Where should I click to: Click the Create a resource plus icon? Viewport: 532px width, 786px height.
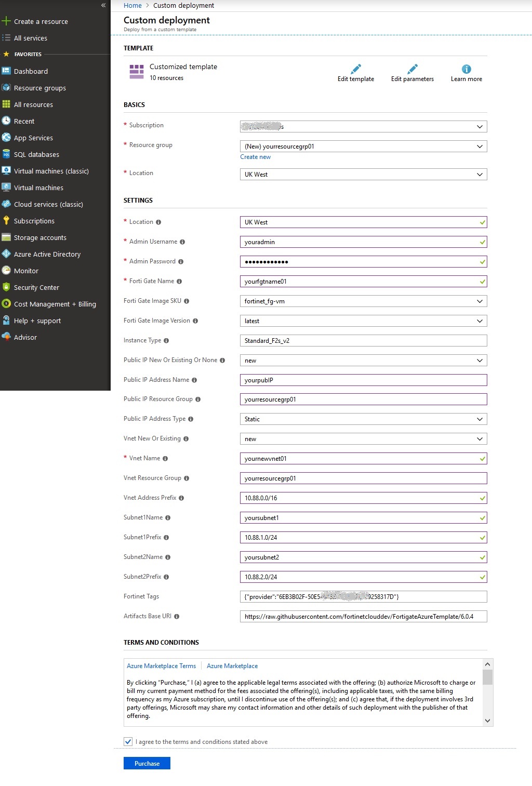(6, 21)
